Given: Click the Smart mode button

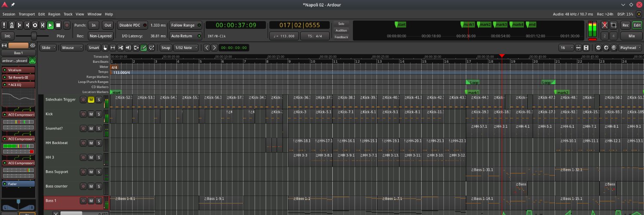Looking at the screenshot, I should pos(94,48).
